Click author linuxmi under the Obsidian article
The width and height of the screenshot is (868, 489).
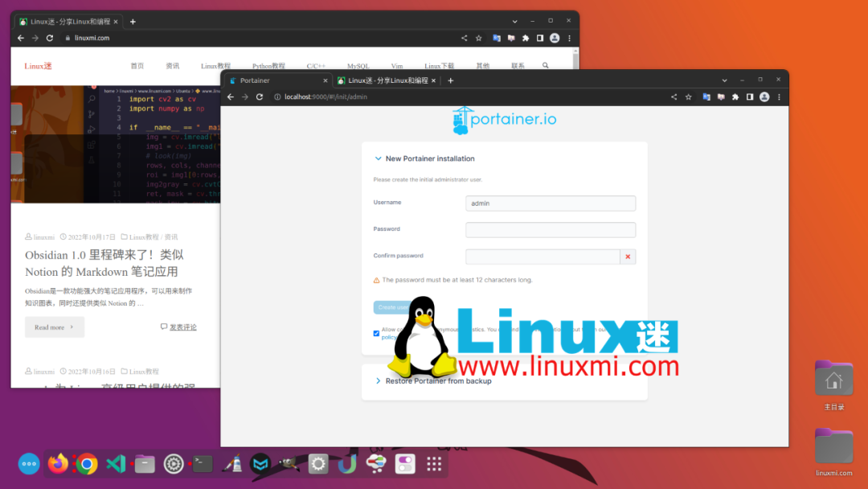click(x=43, y=237)
